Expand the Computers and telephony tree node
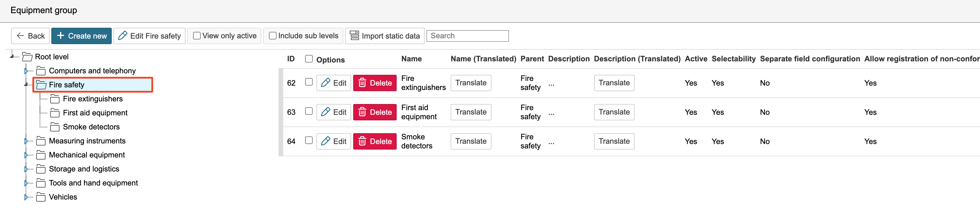 [26, 71]
